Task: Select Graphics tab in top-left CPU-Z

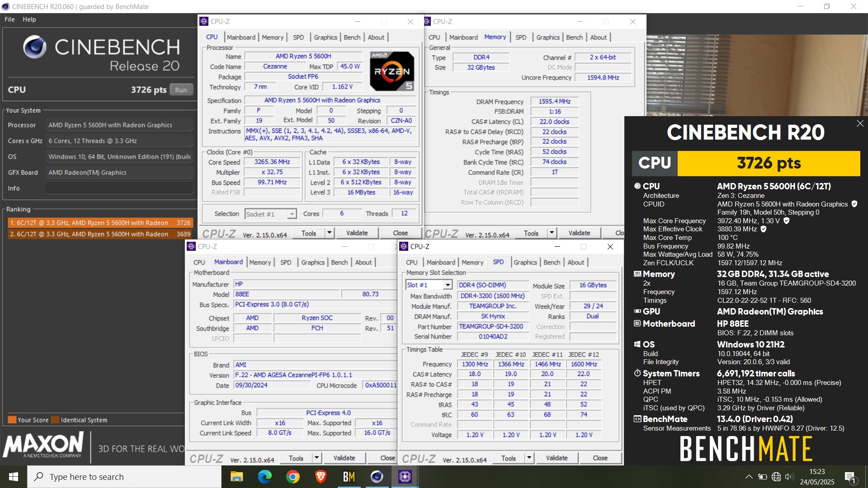Action: (x=325, y=38)
